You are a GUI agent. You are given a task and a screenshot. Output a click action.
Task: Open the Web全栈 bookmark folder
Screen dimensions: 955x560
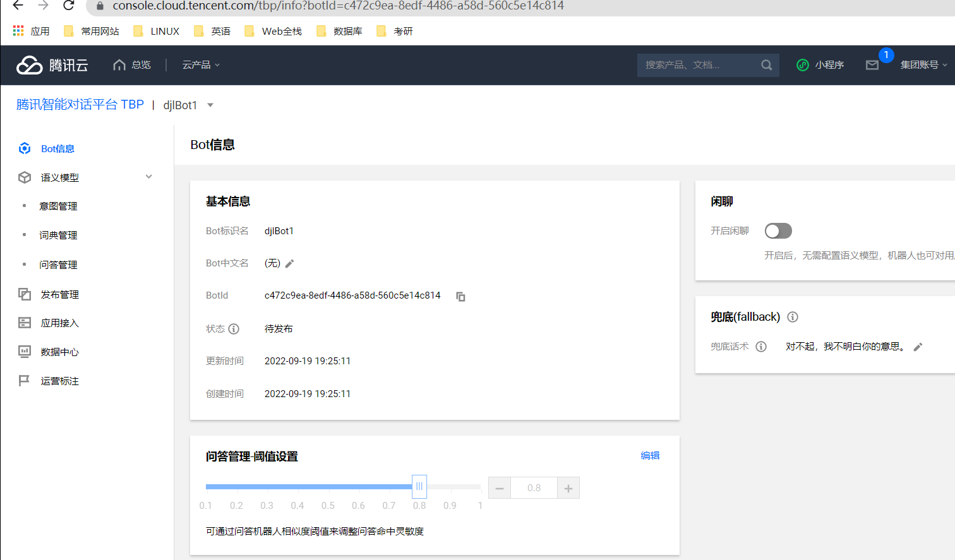tap(273, 31)
